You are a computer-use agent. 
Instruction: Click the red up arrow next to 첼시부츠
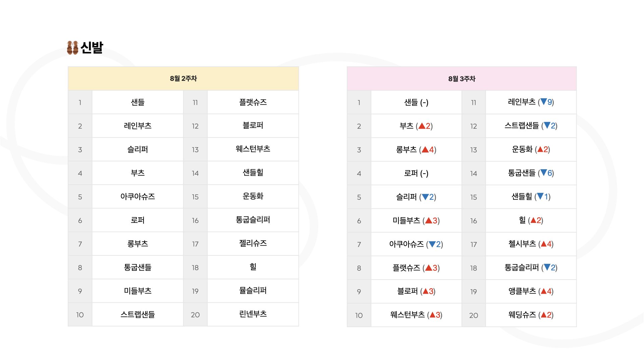[x=543, y=244]
